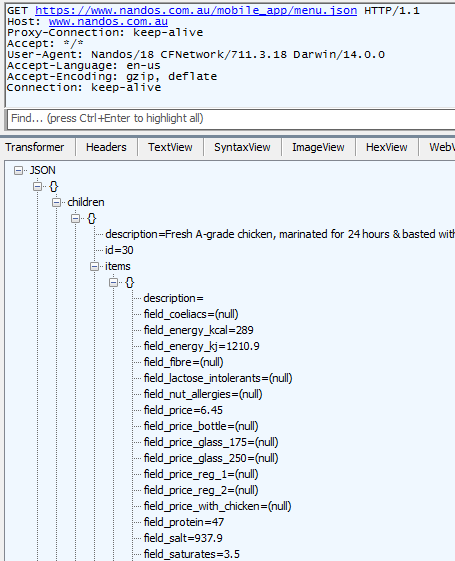The width and height of the screenshot is (455, 561).
Task: Click the User-Agent header line
Action: tap(196, 55)
